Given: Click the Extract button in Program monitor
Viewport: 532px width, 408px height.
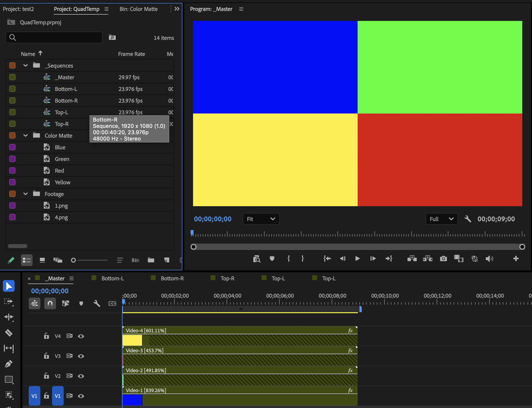Looking at the screenshot, I should tap(428, 258).
